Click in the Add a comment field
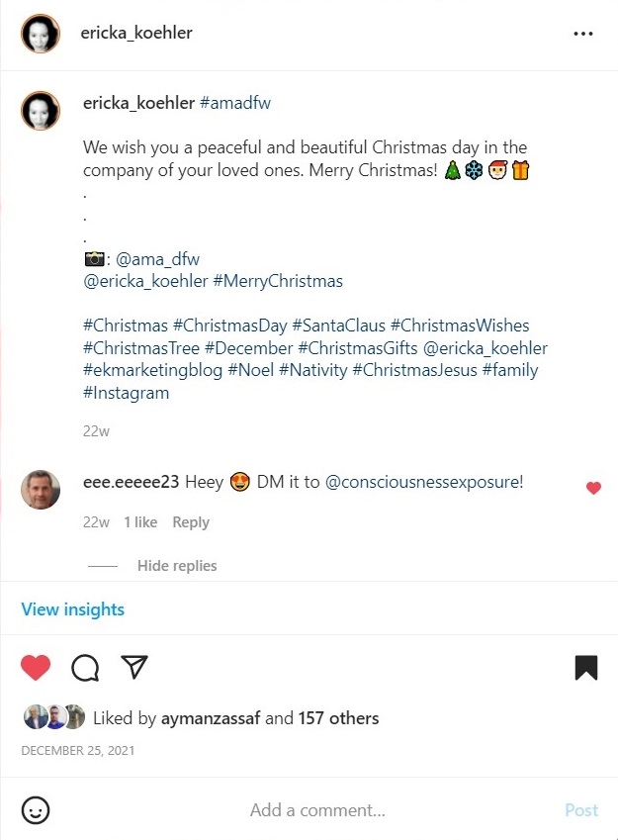Viewport: 618px width, 840px height. pos(317,810)
